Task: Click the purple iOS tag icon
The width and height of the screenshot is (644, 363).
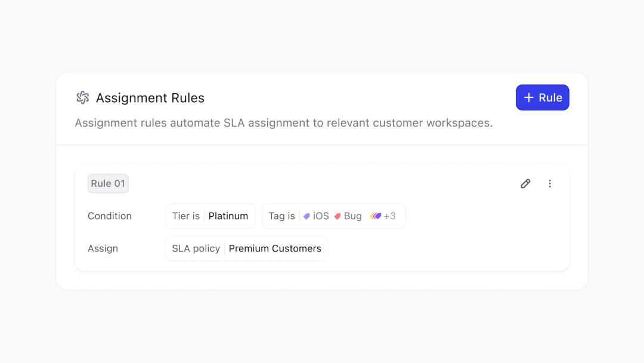Action: (306, 216)
